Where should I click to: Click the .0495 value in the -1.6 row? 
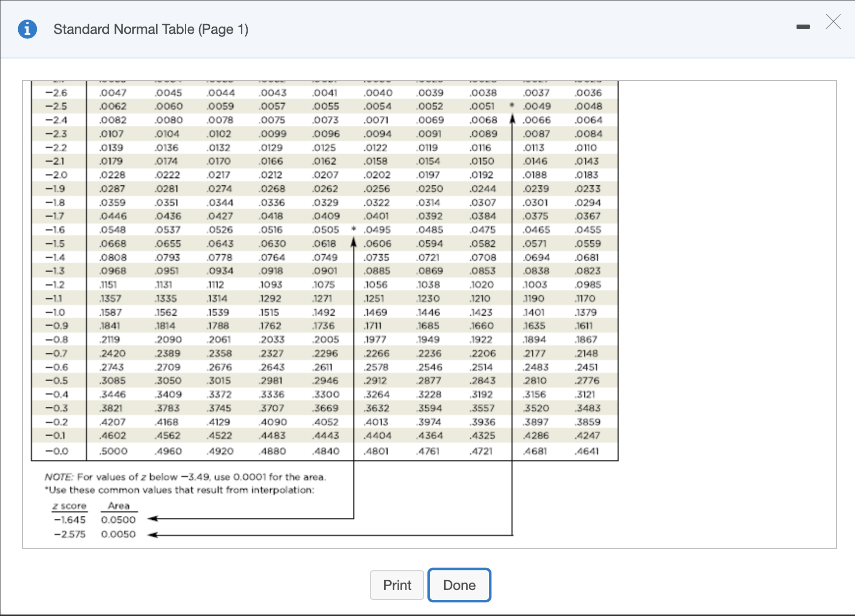coord(377,230)
